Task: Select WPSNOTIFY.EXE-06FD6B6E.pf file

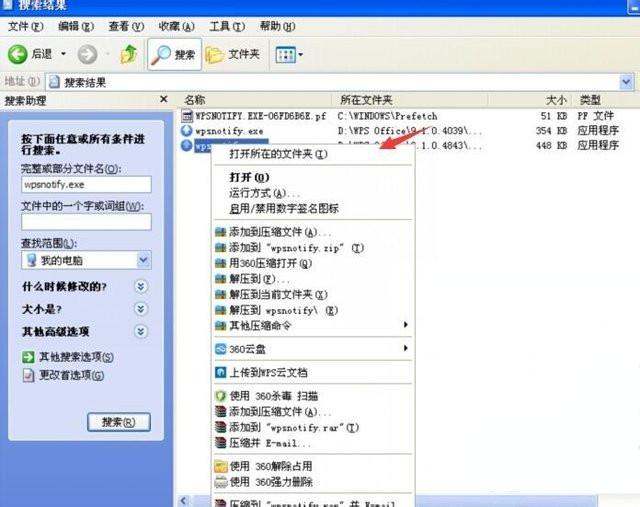Action: (x=260, y=116)
